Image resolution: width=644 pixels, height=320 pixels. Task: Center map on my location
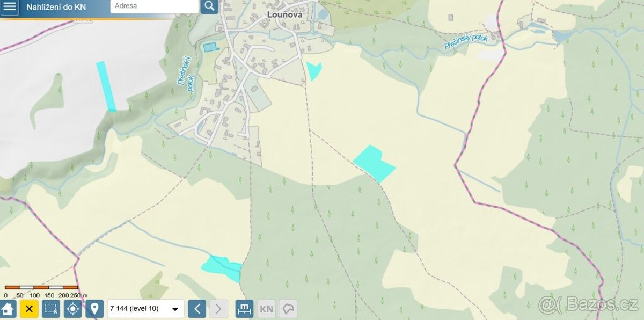[72, 309]
